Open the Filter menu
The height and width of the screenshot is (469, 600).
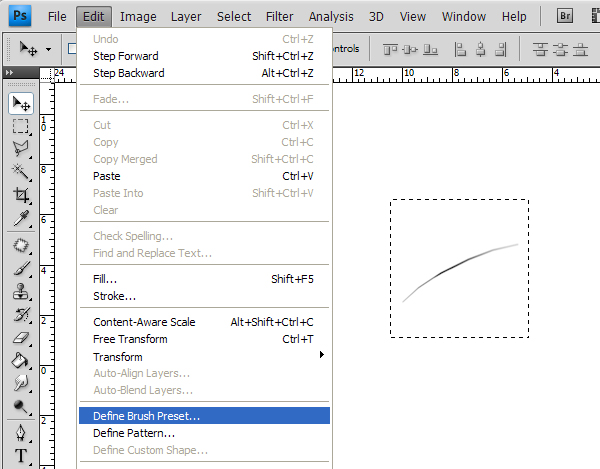[279, 17]
